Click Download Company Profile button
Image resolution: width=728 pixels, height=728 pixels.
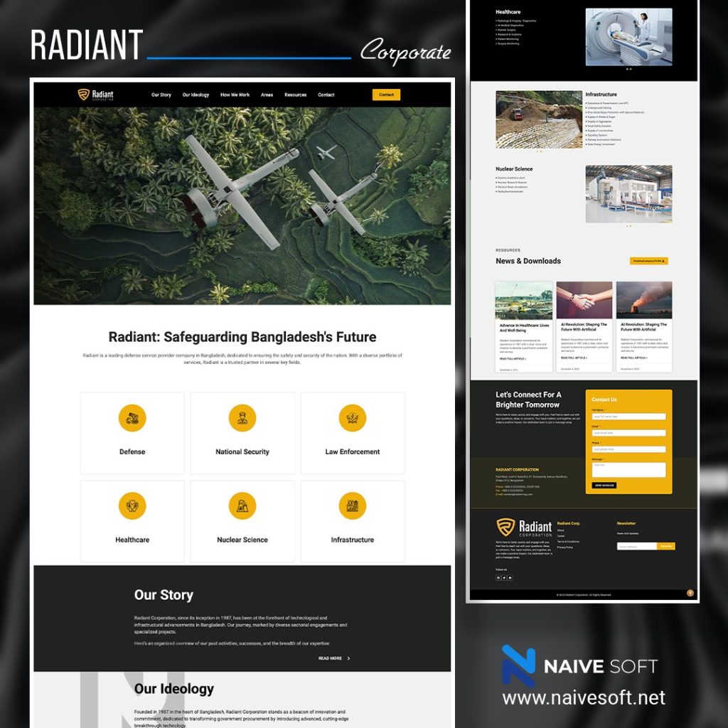648,261
